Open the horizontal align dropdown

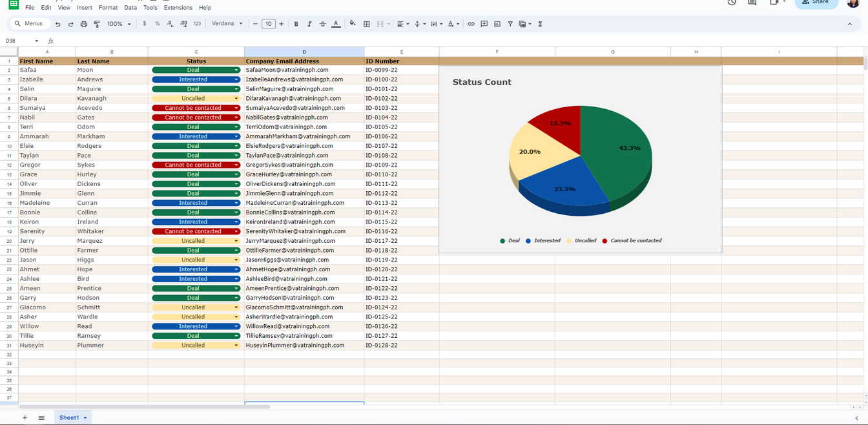402,24
